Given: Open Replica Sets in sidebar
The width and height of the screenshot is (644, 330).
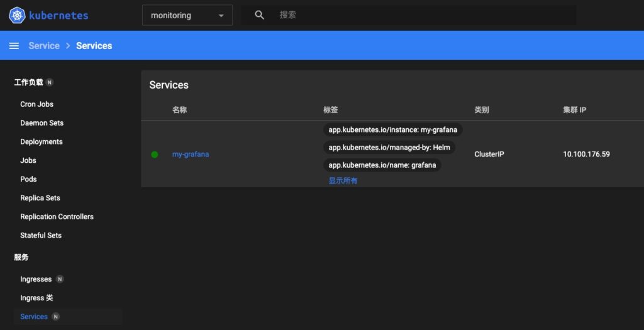Looking at the screenshot, I should point(40,198).
